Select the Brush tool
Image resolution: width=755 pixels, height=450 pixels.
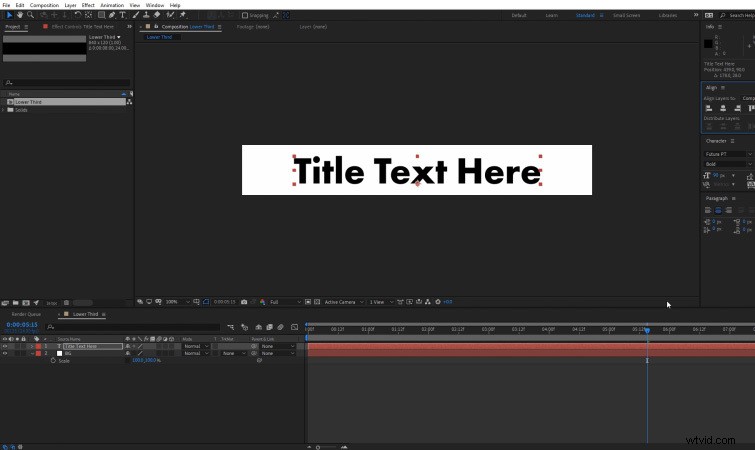(136, 15)
